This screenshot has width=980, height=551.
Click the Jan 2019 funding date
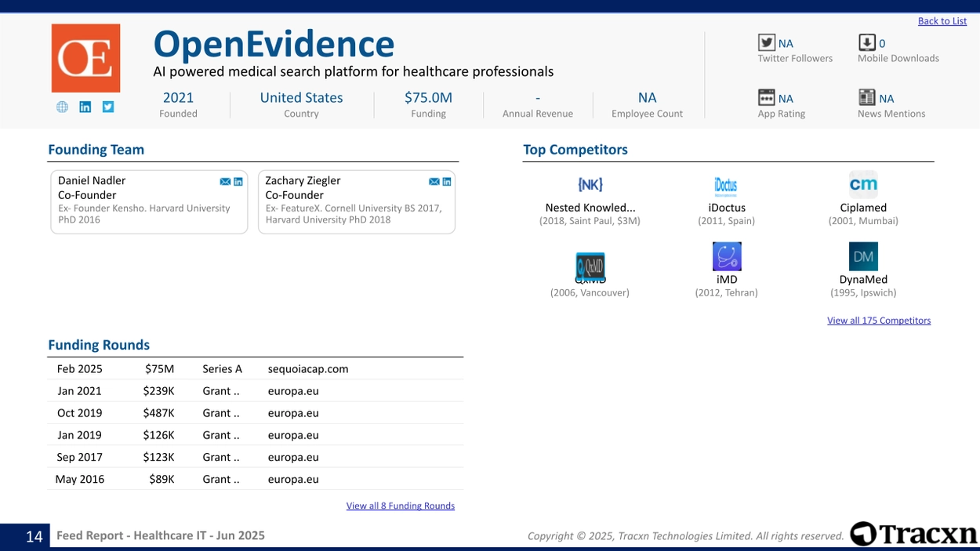(x=79, y=434)
